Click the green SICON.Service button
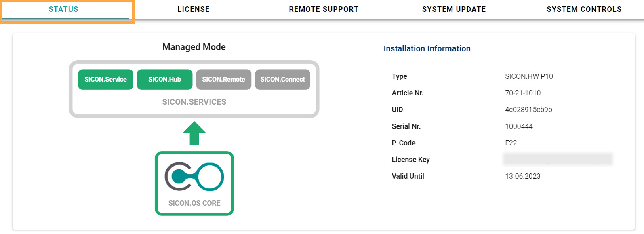The image size is (644, 234). (105, 79)
